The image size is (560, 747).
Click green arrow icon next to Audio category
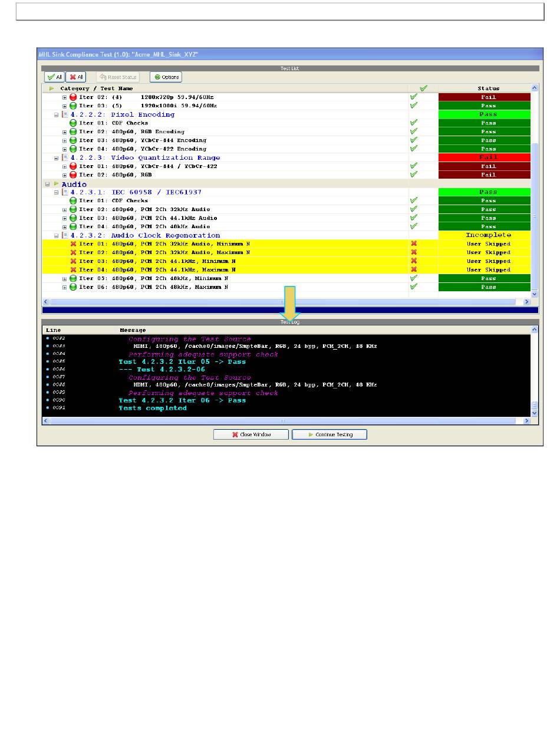(57, 184)
